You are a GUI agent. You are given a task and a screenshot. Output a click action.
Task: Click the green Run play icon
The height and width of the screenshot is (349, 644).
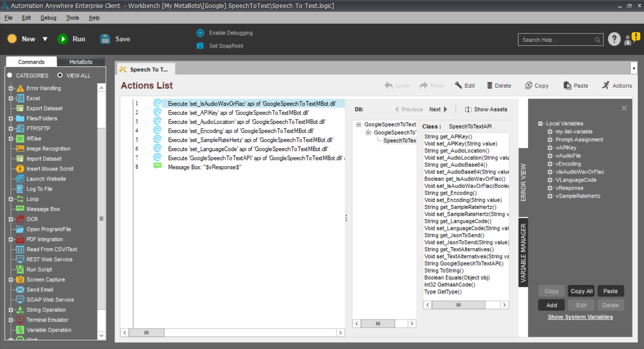coord(63,39)
